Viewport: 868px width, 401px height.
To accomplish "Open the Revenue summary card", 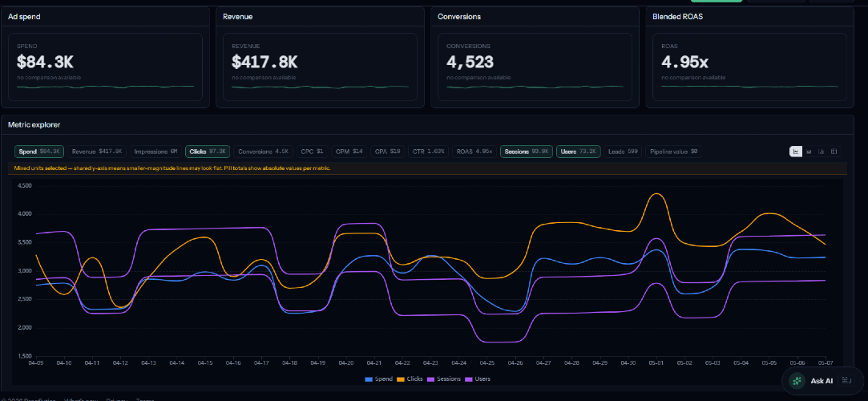I will [320, 57].
